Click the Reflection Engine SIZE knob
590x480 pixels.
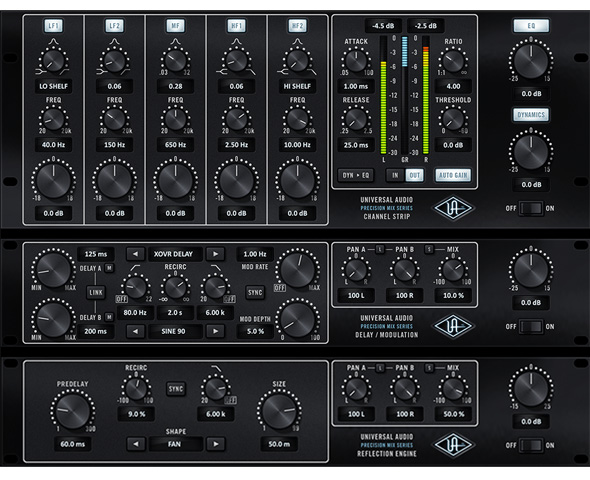coord(279,411)
